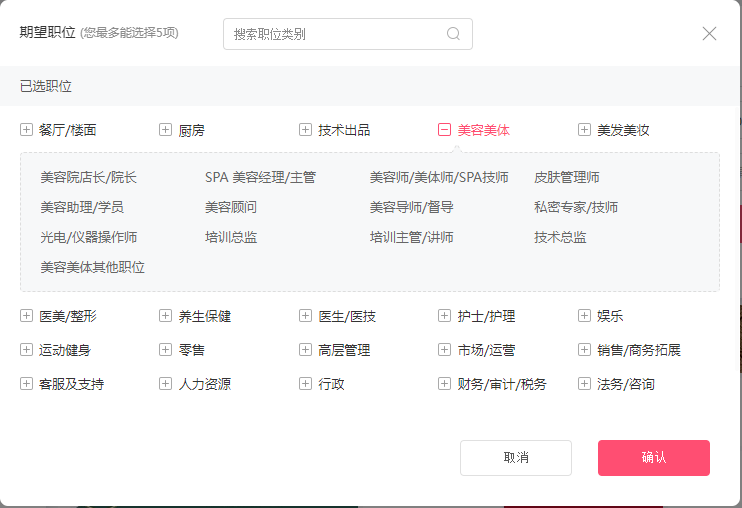
Task: Click the search magnifier icon
Action: click(453, 34)
